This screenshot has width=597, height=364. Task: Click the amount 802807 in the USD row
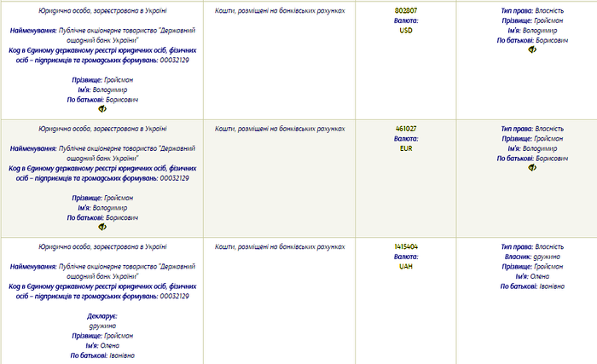point(406,11)
